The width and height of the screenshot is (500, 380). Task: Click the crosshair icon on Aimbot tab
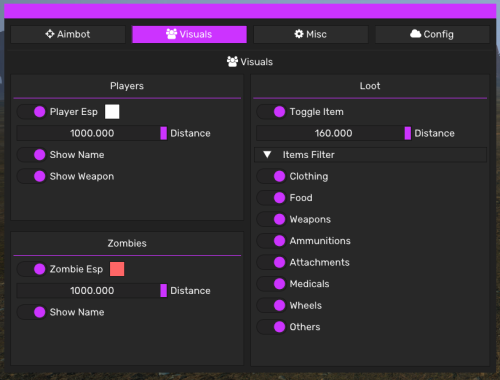tap(50, 34)
